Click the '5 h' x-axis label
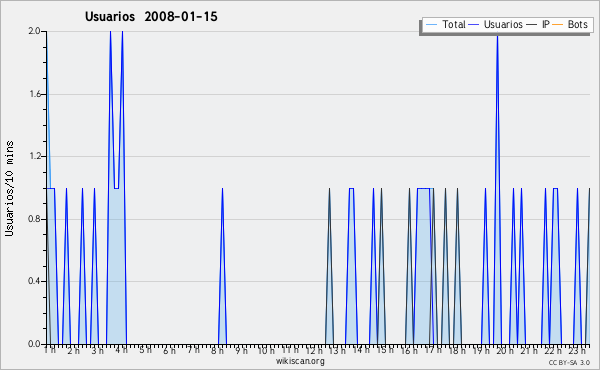600x370 pixels. tap(145, 350)
